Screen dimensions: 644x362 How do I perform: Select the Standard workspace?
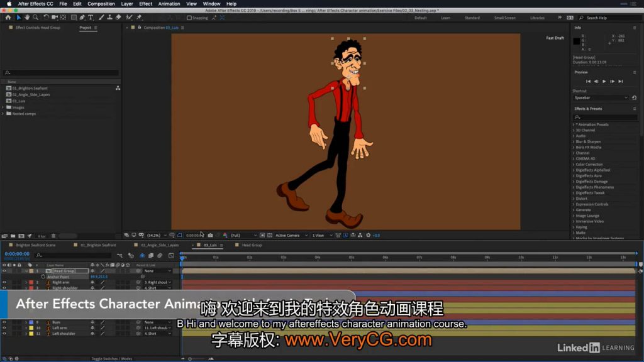472,18
